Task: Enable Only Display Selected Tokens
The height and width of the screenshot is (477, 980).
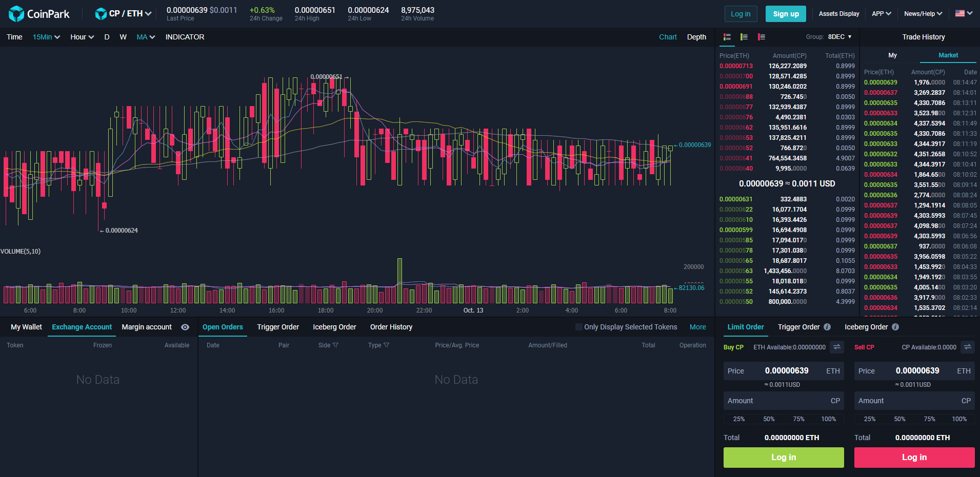Action: [578, 327]
